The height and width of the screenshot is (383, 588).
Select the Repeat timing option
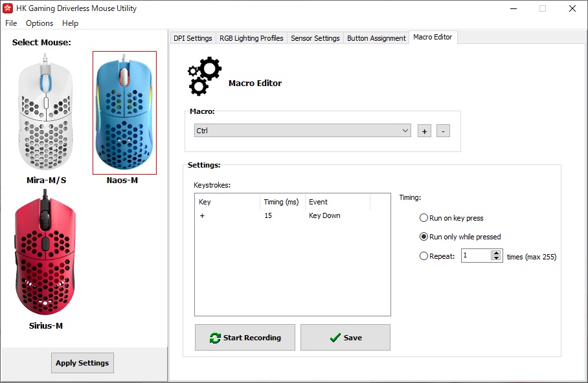tap(437, 256)
